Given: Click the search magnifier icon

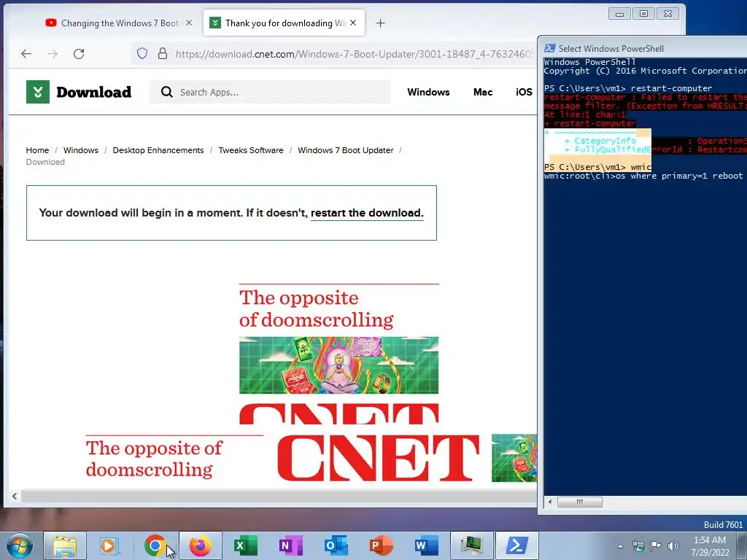Looking at the screenshot, I should click(x=167, y=92).
